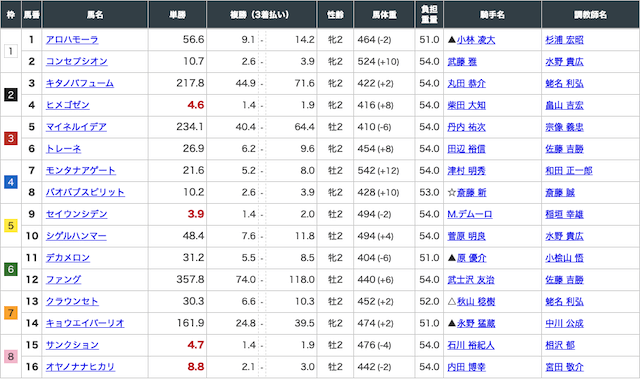
Task: Click the 馬体重 column header
Action: click(384, 15)
